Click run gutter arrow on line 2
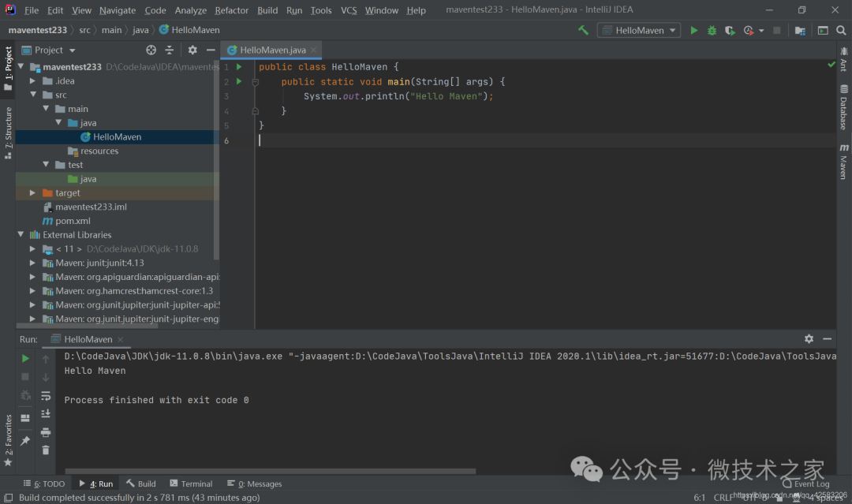The width and height of the screenshot is (852, 504). (239, 81)
